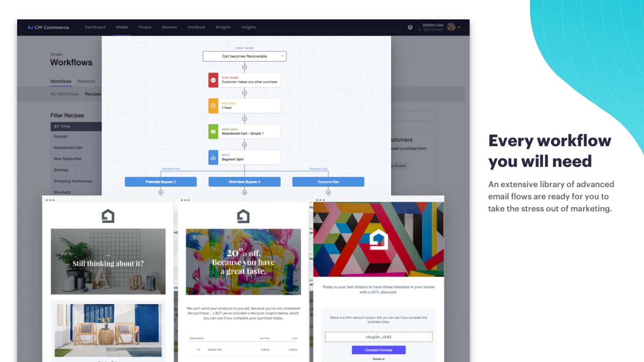
Task: Open the Reviews menu item
Action: click(169, 27)
